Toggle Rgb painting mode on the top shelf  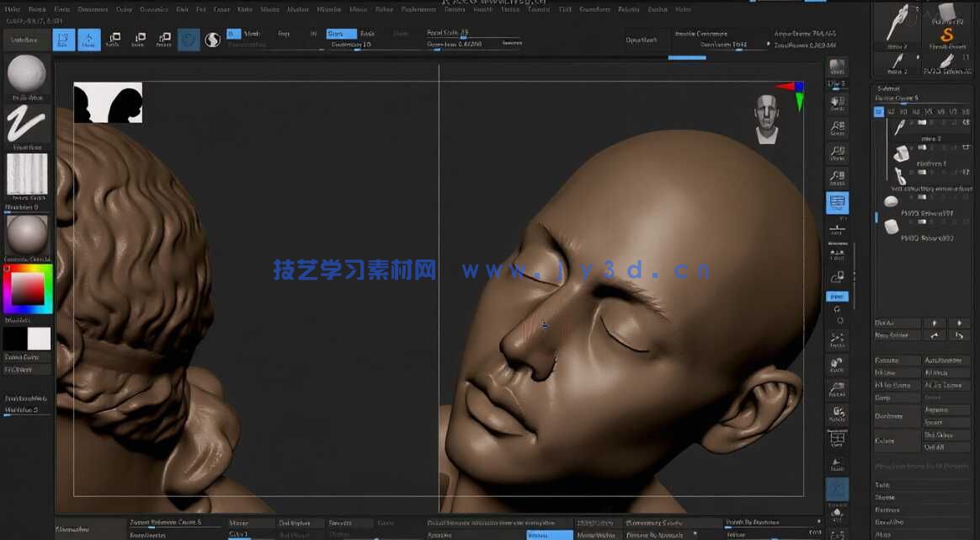coord(285,34)
